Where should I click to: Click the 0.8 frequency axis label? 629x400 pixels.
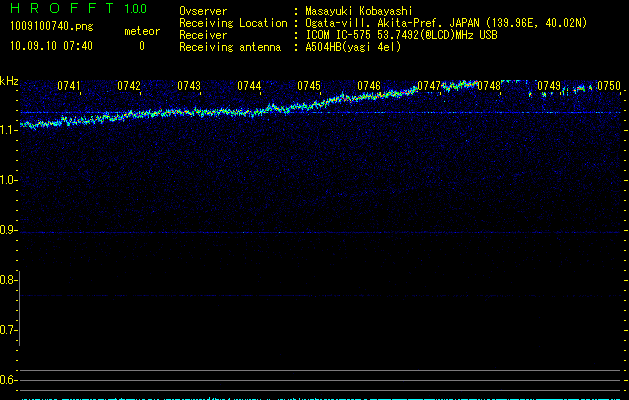8,280
